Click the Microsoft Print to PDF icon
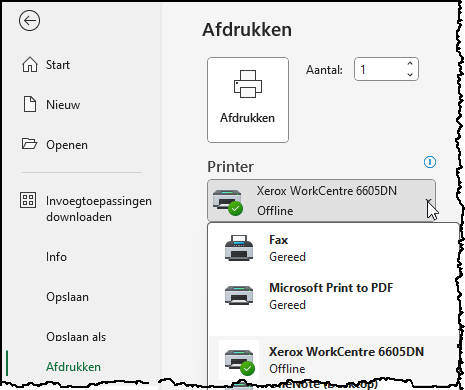 [239, 295]
